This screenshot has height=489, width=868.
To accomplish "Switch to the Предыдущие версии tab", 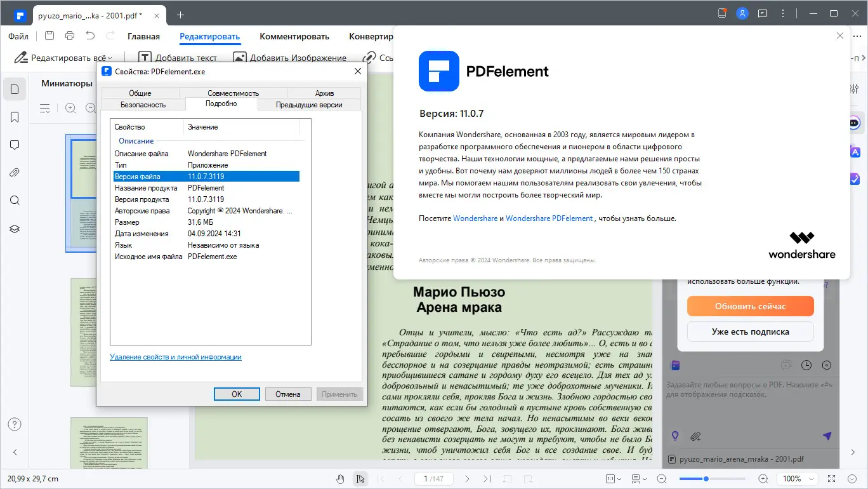I will point(309,105).
